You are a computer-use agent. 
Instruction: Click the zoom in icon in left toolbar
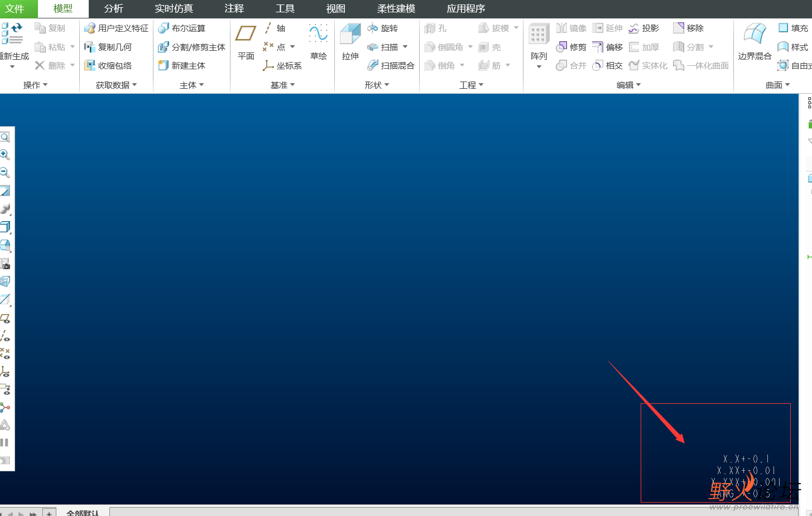pyautogui.click(x=5, y=155)
